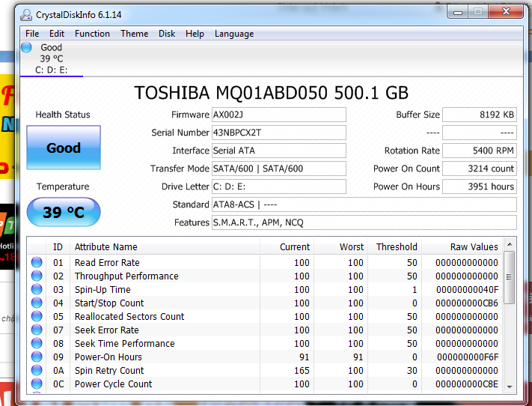Open the File menu
532x406 pixels.
(x=32, y=34)
